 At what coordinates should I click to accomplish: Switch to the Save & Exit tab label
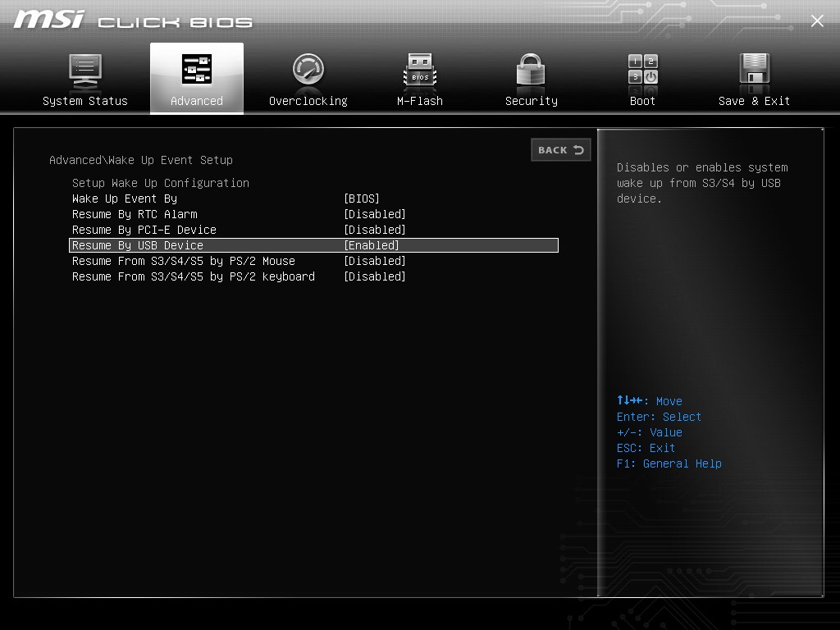pos(755,101)
